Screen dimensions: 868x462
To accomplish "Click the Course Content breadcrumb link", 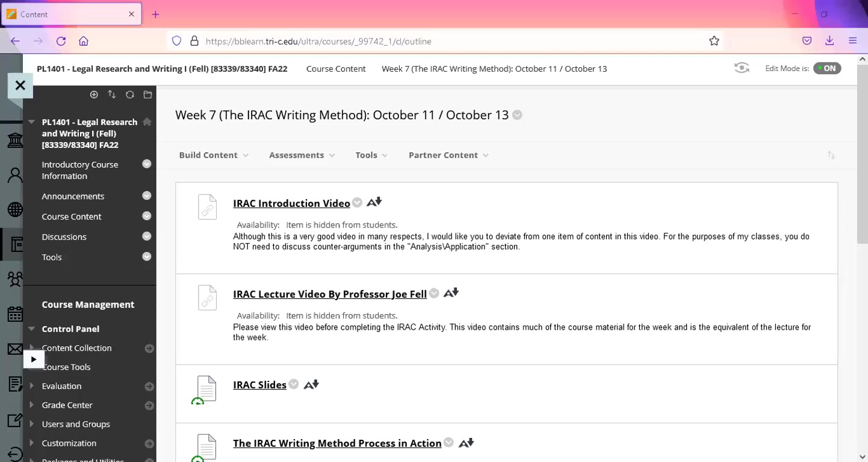I will tap(335, 69).
